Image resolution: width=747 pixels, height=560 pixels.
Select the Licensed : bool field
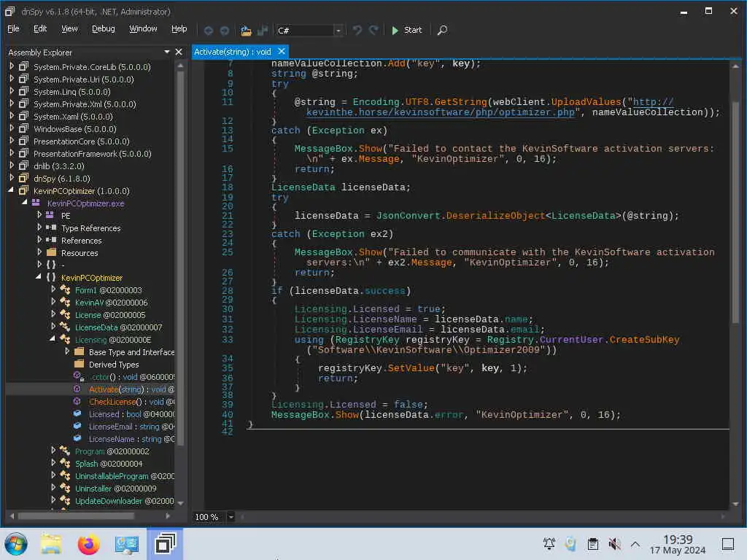(131, 414)
